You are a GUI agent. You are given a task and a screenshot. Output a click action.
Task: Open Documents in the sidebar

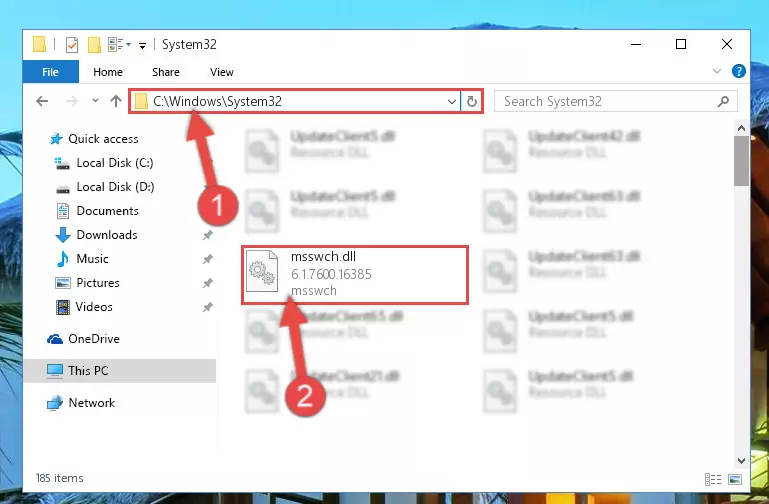(x=107, y=211)
